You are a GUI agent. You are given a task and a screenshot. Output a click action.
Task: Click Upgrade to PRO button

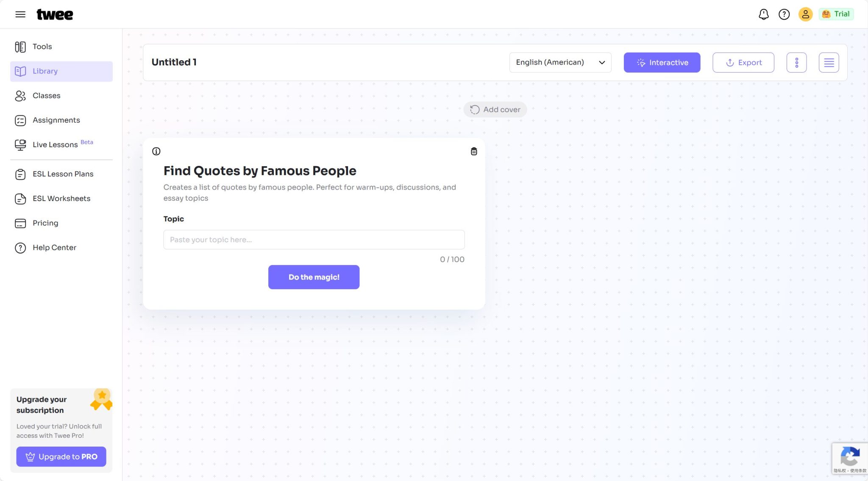(x=61, y=457)
